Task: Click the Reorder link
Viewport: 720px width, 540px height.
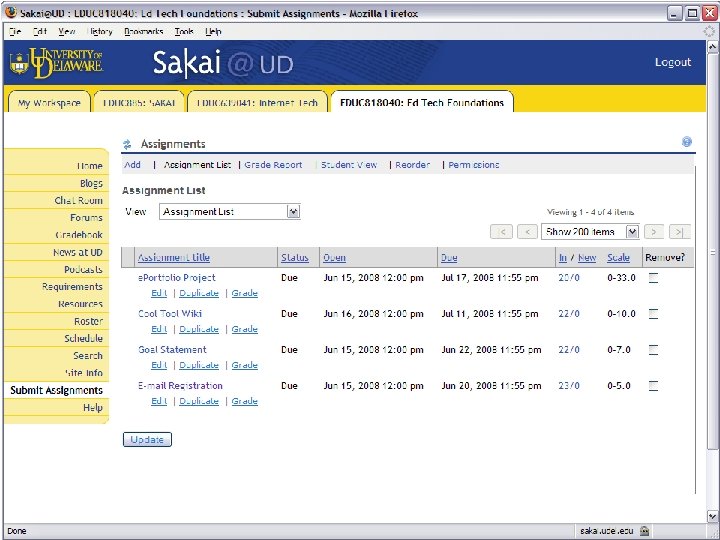Action: point(412,165)
